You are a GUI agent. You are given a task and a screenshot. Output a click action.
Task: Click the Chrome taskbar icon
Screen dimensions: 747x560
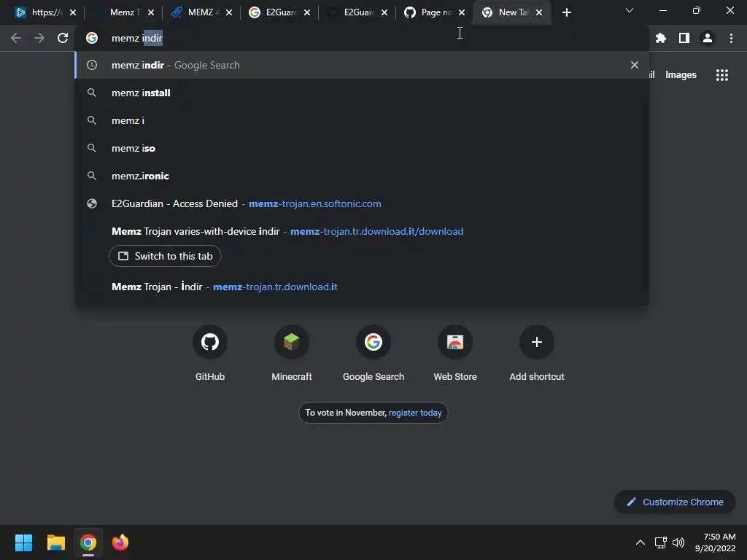(88, 542)
